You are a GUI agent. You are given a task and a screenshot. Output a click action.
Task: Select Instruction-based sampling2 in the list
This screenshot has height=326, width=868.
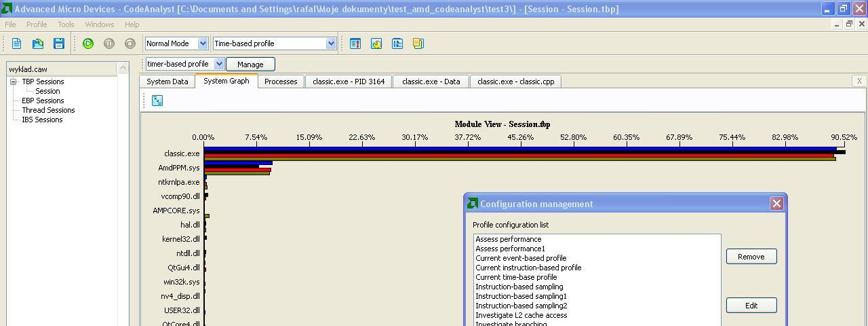click(521, 306)
